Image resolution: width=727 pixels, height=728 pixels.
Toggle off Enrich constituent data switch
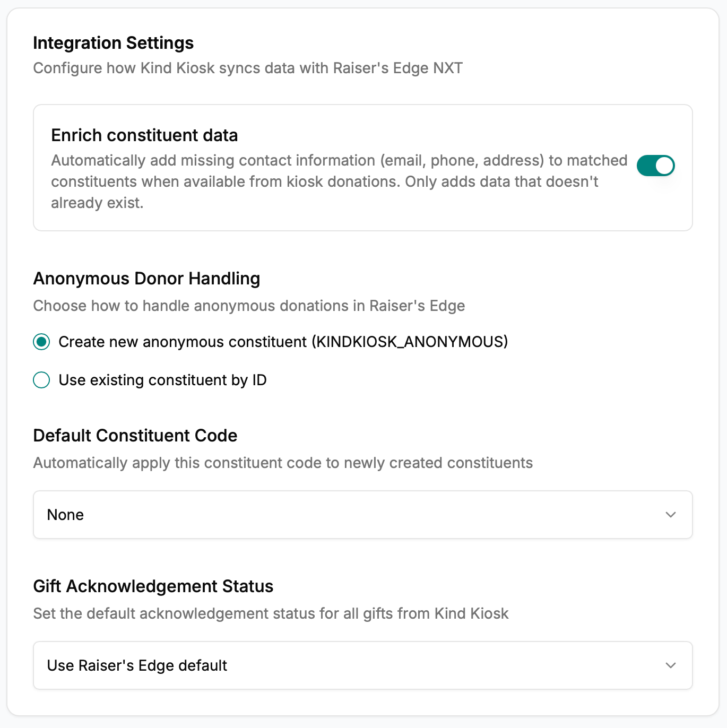click(x=655, y=166)
